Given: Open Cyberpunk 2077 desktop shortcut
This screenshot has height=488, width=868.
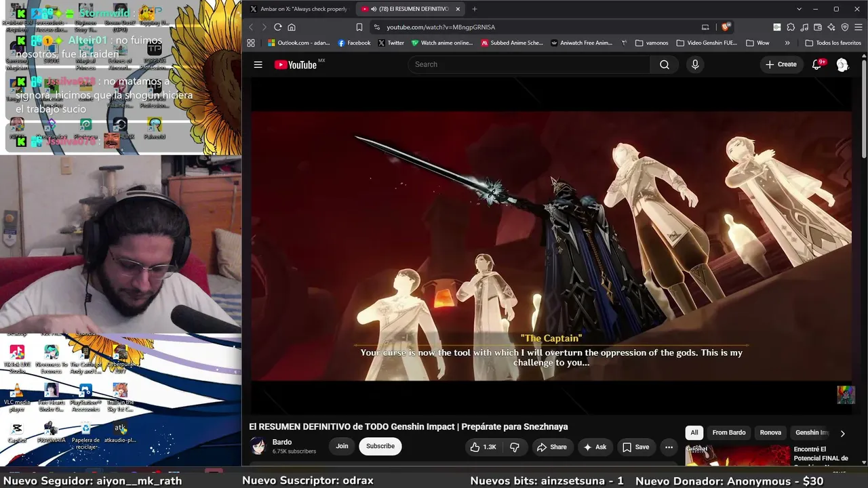Looking at the screenshot, I should (x=120, y=359).
